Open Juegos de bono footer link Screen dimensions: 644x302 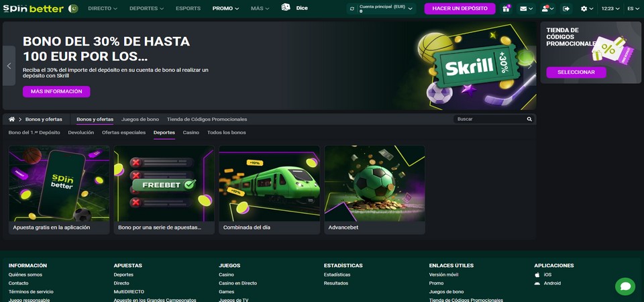click(x=447, y=292)
